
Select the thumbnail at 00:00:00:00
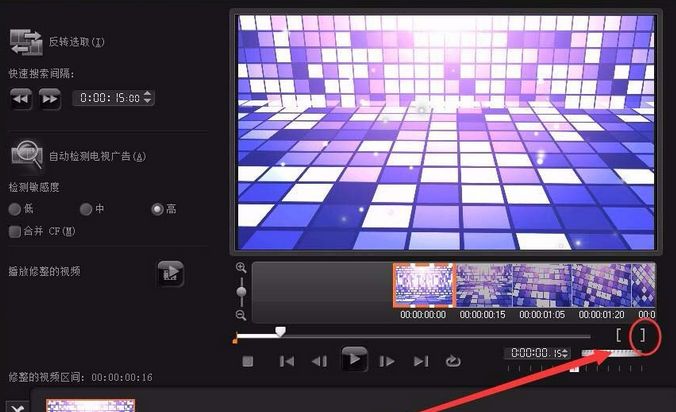click(x=424, y=285)
